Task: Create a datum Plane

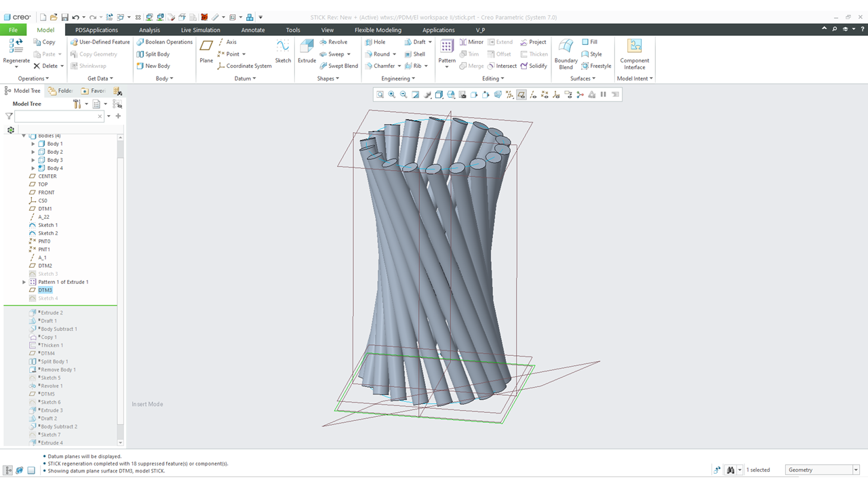Action: click(x=206, y=52)
